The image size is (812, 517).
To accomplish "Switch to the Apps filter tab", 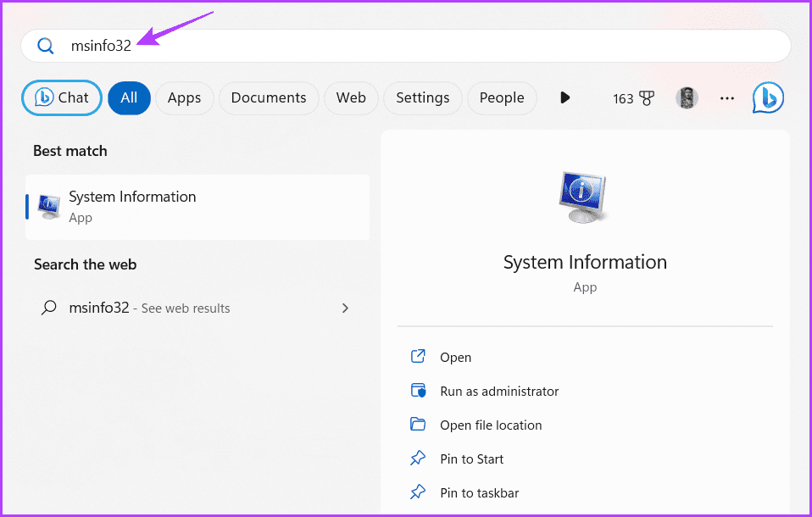I will (x=185, y=98).
